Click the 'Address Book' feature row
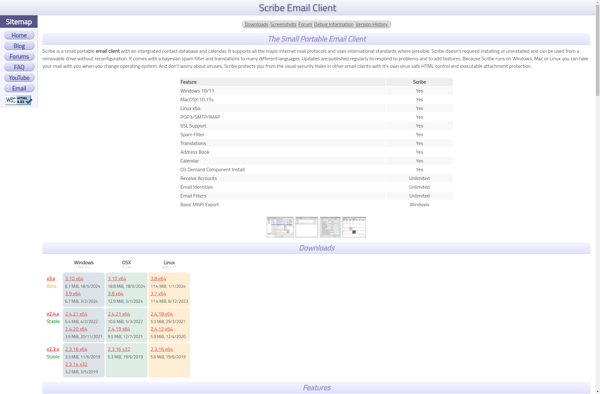600x394 pixels. (x=316, y=152)
